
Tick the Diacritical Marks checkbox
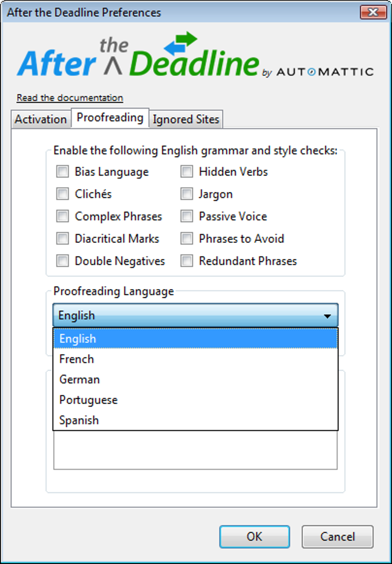(x=62, y=238)
